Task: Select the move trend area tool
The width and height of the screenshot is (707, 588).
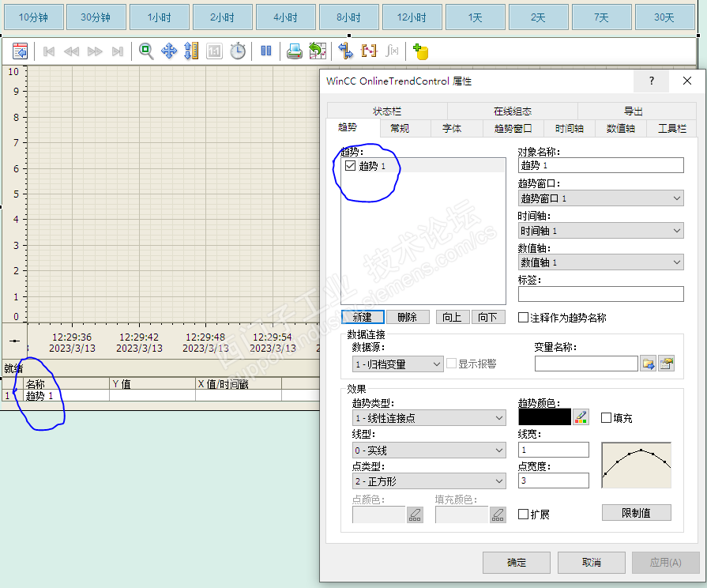Action: pos(169,51)
